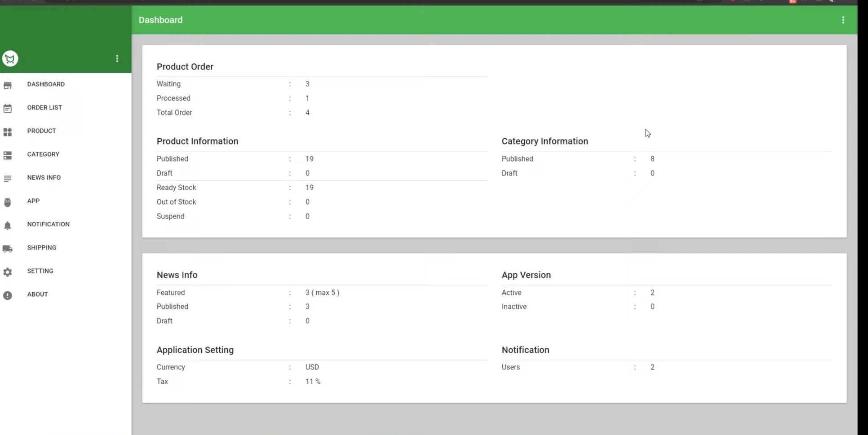Screen dimensions: 868x435
Task: Click the round logo avatar in sidebar header
Action: pyautogui.click(x=10, y=59)
